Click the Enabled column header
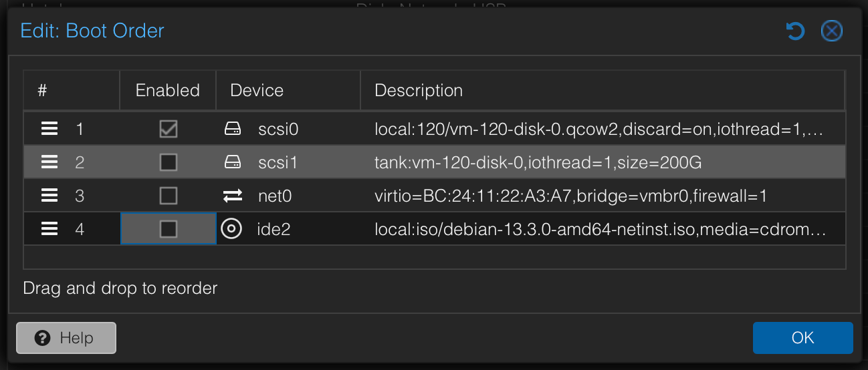Image resolution: width=868 pixels, height=370 pixels. [168, 91]
